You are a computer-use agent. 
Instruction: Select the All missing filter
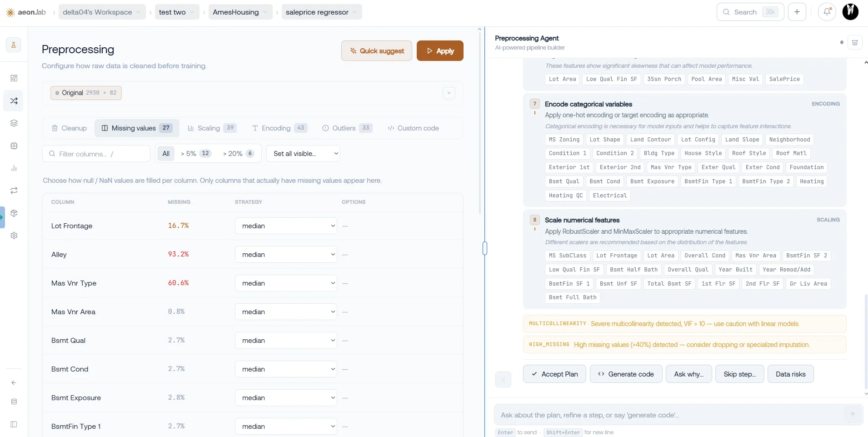pyautogui.click(x=166, y=154)
